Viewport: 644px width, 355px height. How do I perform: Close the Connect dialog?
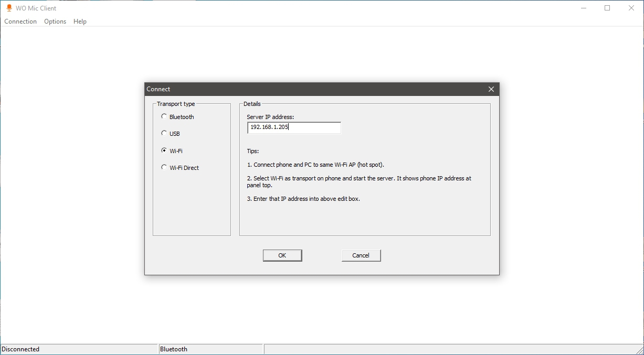[x=491, y=89]
